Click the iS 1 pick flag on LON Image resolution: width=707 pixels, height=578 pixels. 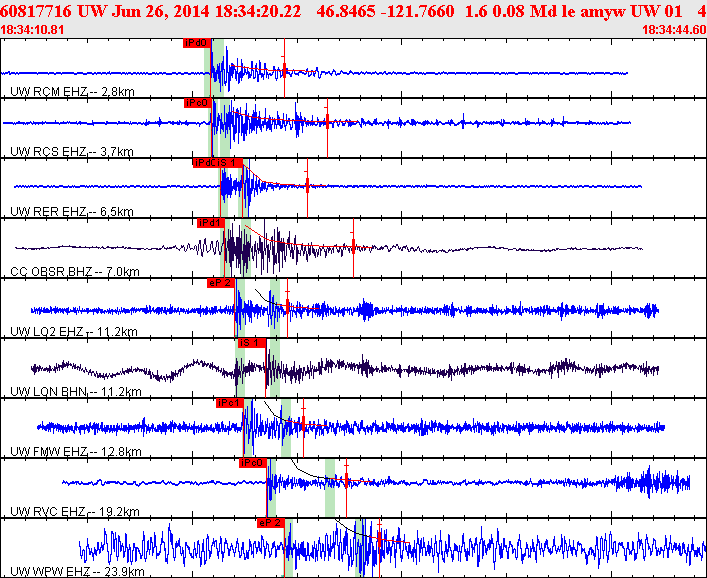(x=252, y=343)
